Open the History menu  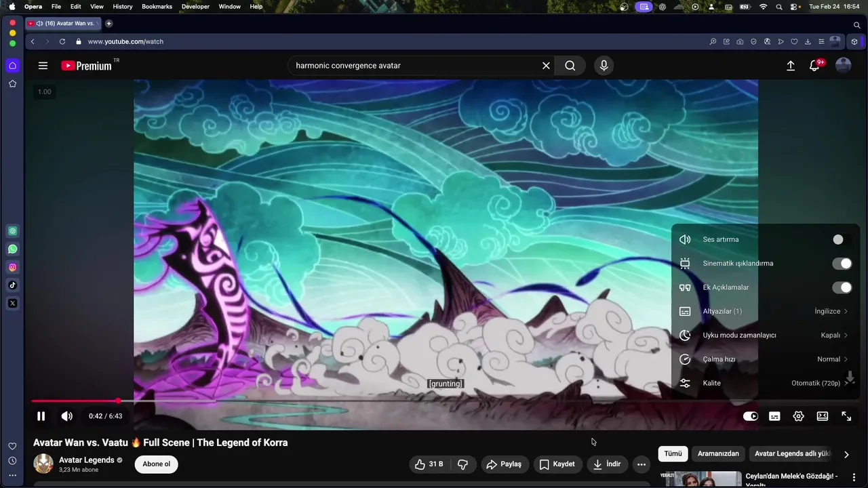coord(123,7)
